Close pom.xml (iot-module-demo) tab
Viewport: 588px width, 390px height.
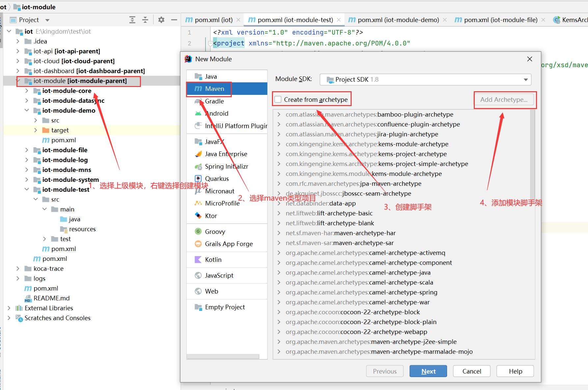click(445, 20)
